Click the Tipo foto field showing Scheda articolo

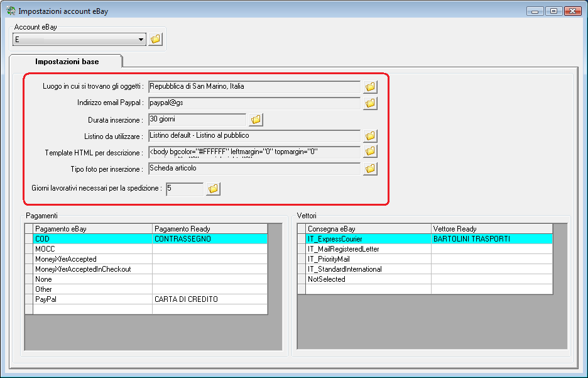click(254, 169)
